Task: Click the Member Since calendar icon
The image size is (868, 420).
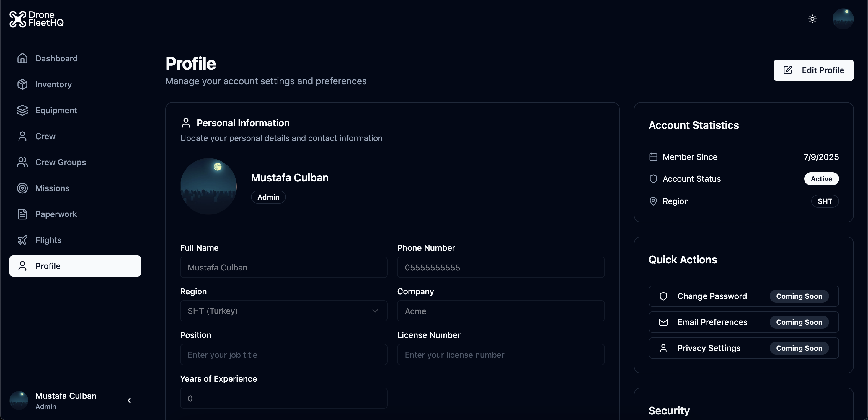Action: (x=653, y=157)
